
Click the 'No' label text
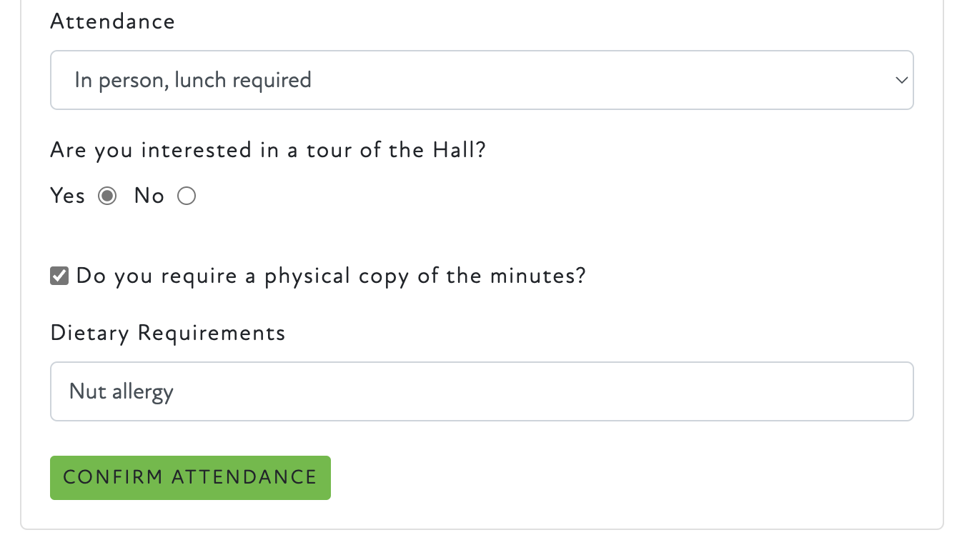click(149, 196)
